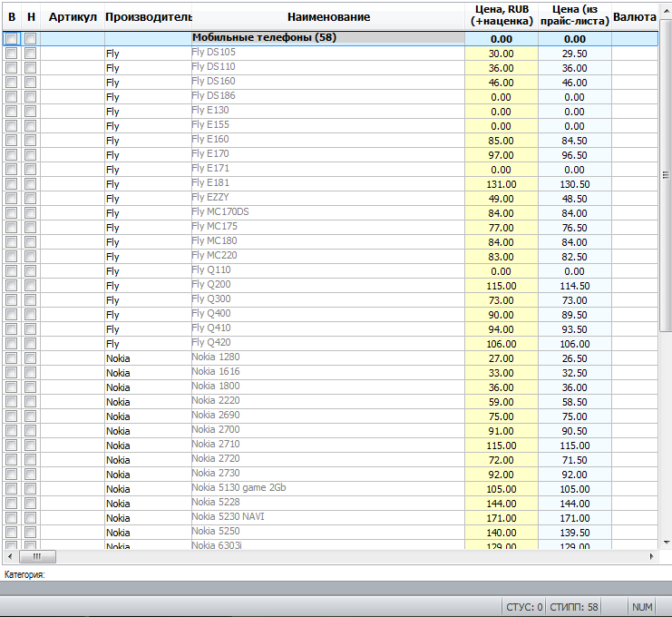Tick the Н checkbox for Fly DS110
This screenshot has width=672, height=617.
31,68
